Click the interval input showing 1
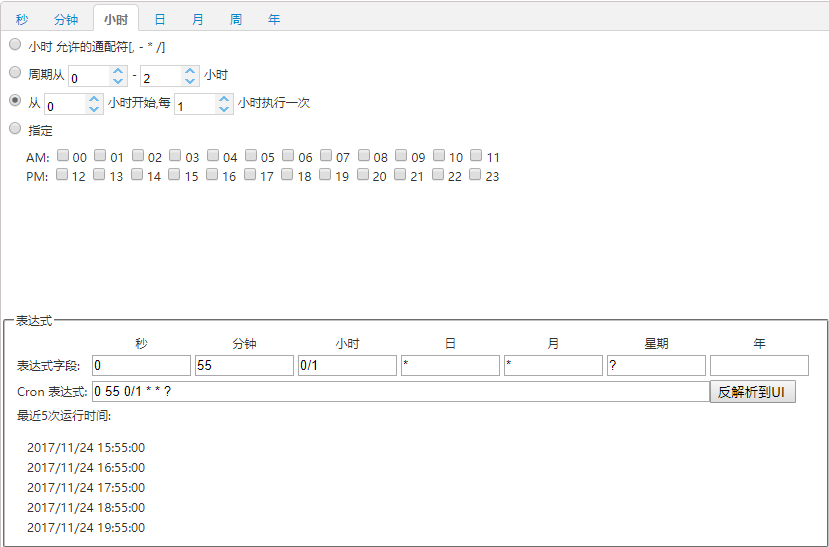 (196, 104)
